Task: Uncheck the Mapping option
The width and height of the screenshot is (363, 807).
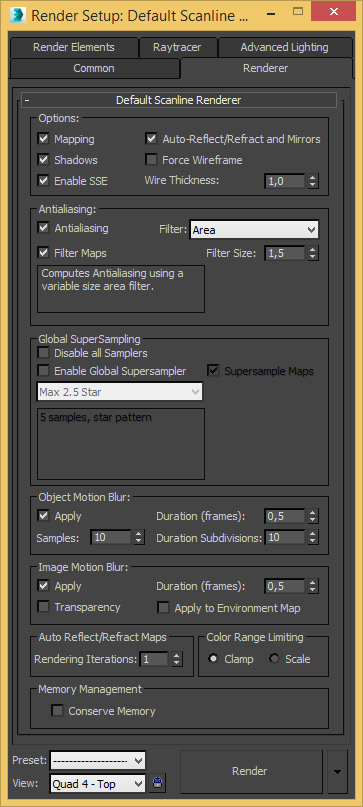Action: coord(43,139)
